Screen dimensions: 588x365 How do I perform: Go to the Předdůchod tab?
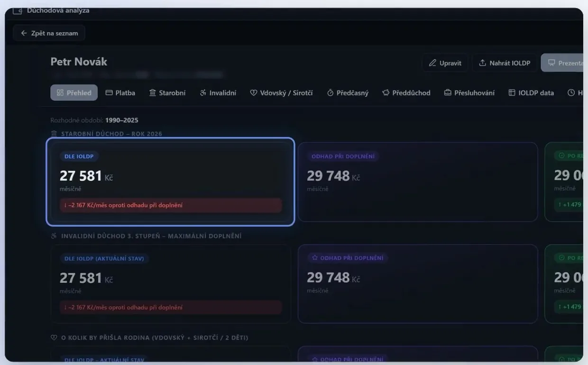(x=406, y=93)
